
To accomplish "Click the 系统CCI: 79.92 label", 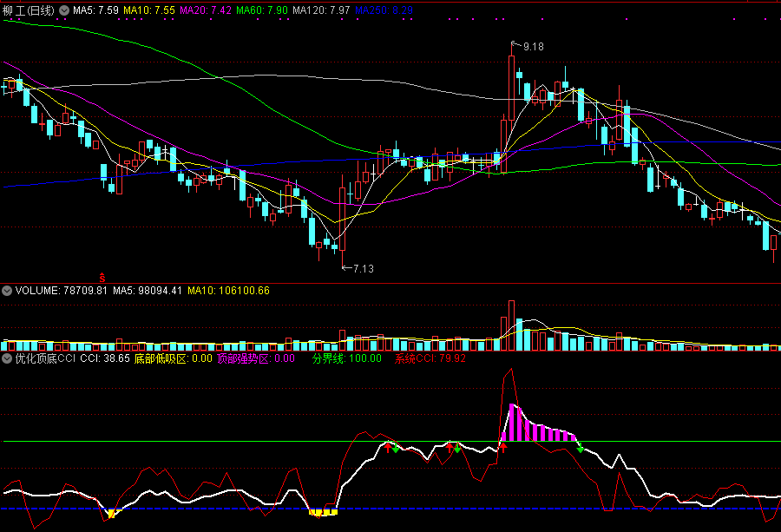I will [x=430, y=358].
